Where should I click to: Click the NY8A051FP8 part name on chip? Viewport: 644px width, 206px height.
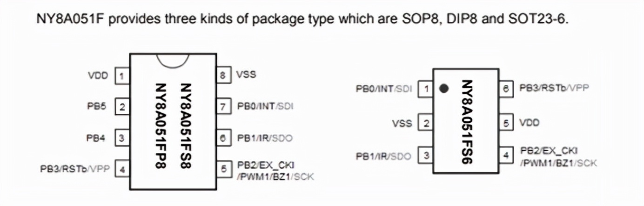161,126
